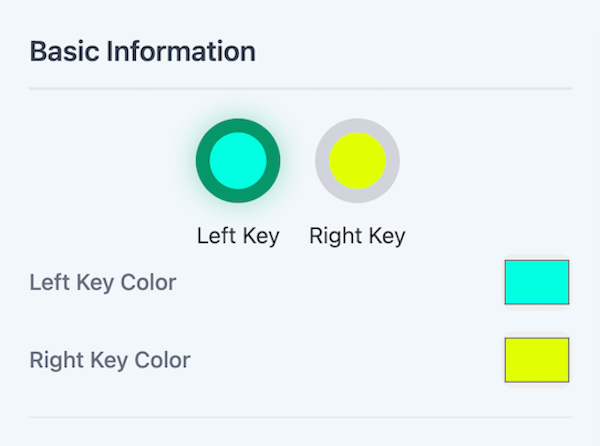
Task: Click the green ring around Left Key
Action: click(x=238, y=124)
